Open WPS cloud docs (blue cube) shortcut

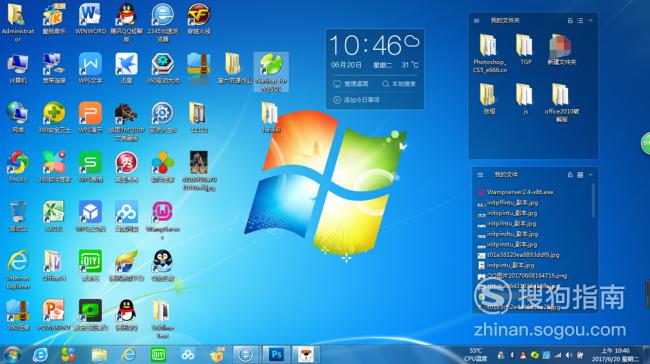point(90,216)
